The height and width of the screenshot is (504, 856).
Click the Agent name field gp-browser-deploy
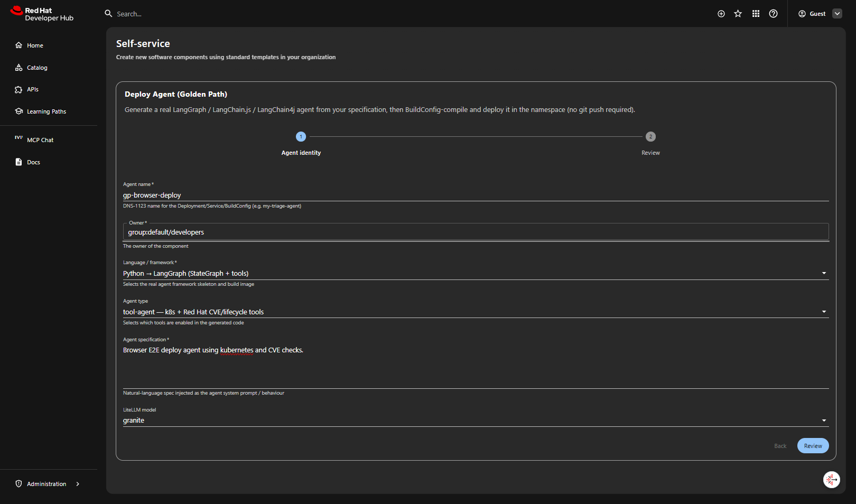click(x=476, y=195)
